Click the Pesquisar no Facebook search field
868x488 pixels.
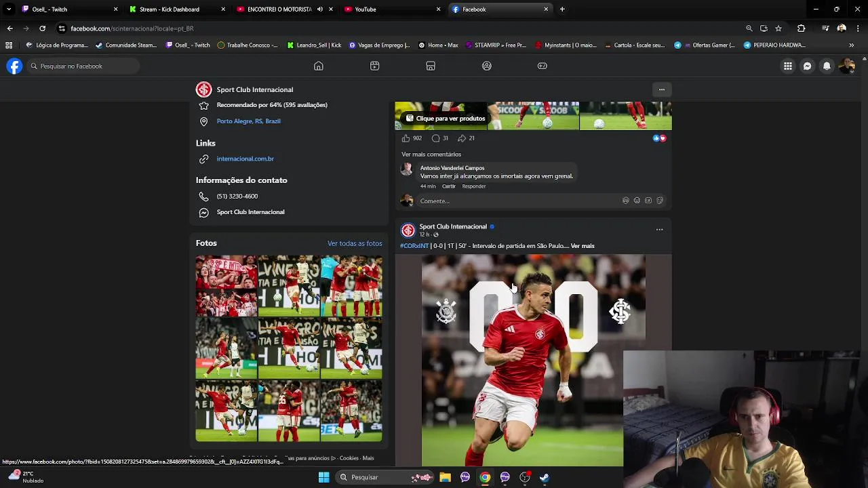coord(83,66)
